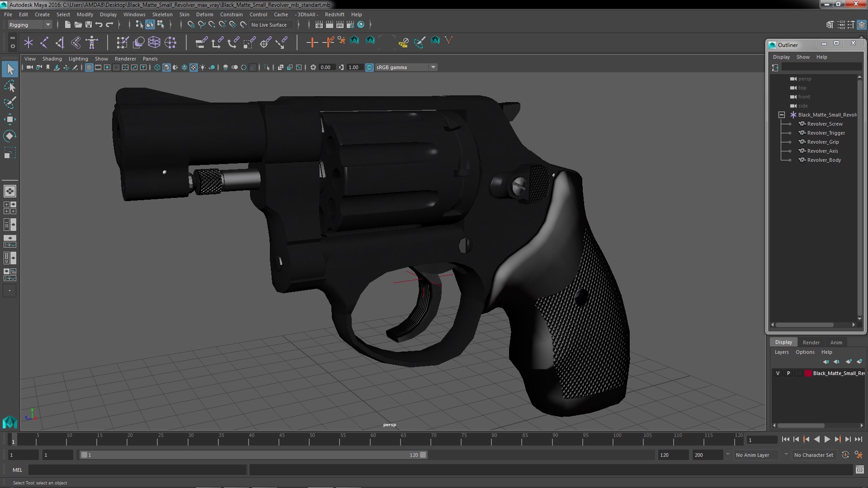Click the Outliner search field
The height and width of the screenshot is (488, 868).
point(821,67)
